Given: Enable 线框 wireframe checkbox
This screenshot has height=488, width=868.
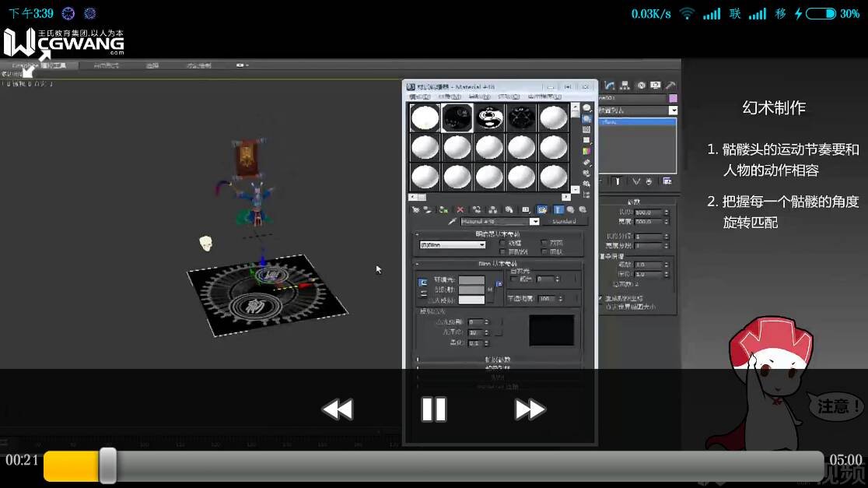Looking at the screenshot, I should [x=502, y=243].
